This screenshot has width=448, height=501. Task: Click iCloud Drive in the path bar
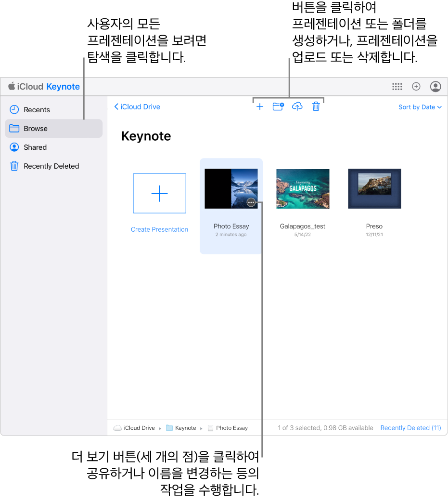click(x=139, y=428)
